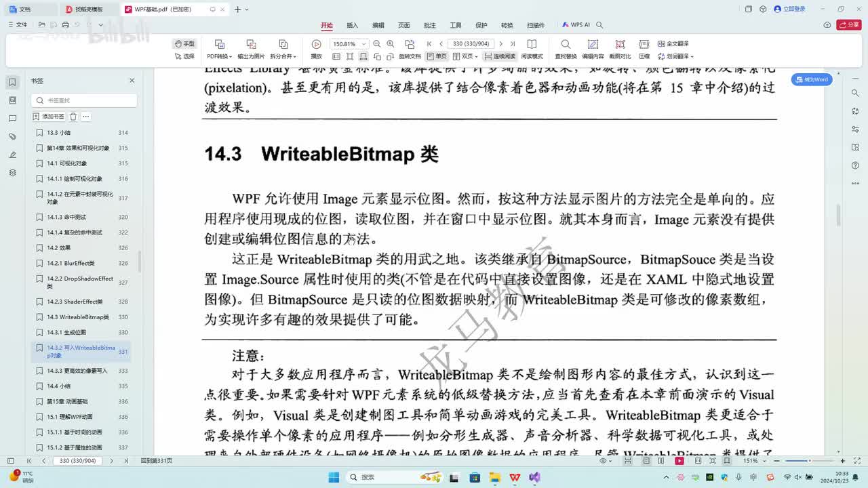Toggle 单页 single page view

437,56
